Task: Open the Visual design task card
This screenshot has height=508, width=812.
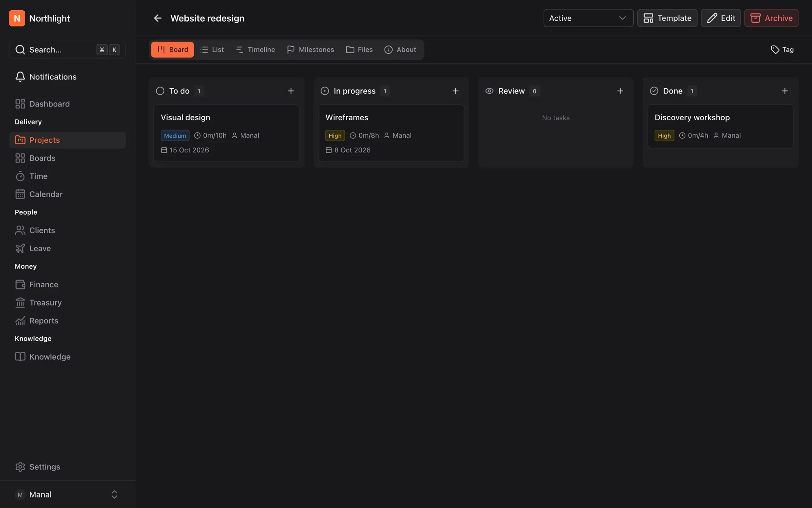Action: pos(227,133)
